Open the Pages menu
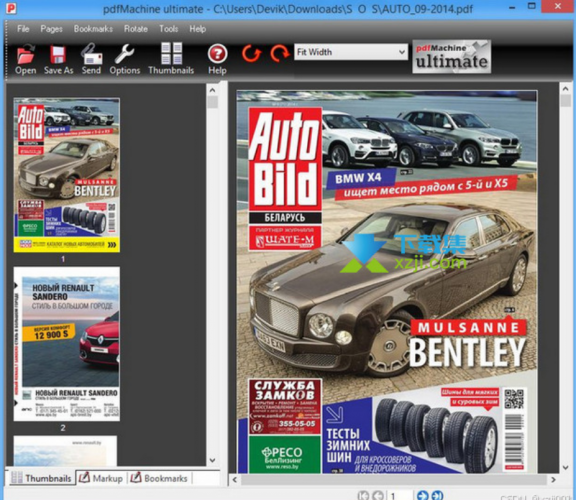The height and width of the screenshot is (500, 576). (51, 29)
